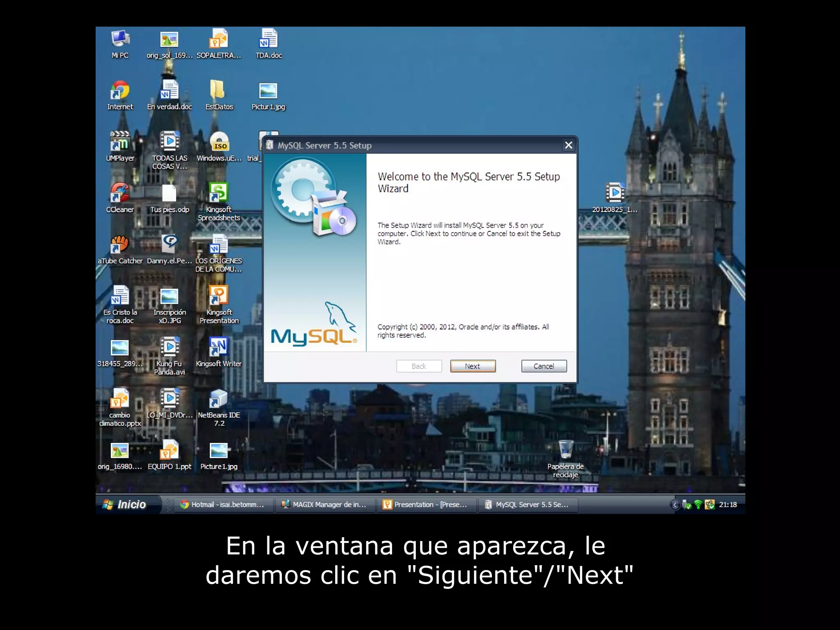Select Danny.el.Pe desktop icon
Image resolution: width=840 pixels, height=630 pixels.
tap(169, 250)
